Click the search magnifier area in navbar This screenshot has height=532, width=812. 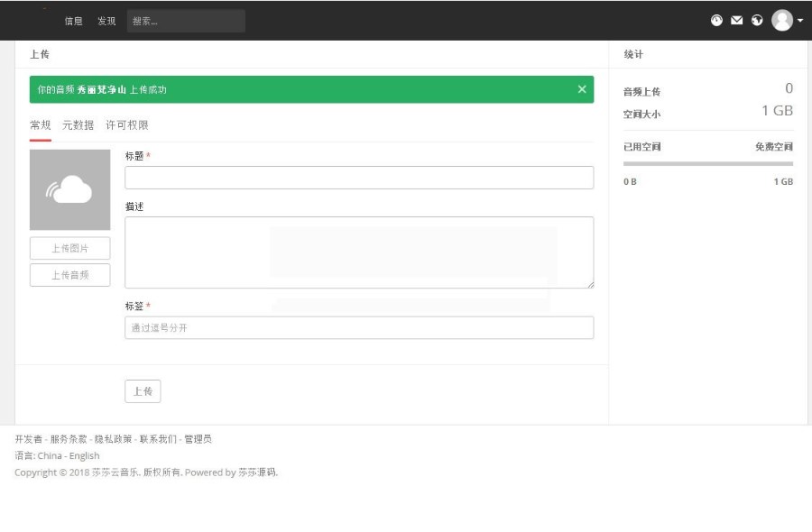[185, 20]
